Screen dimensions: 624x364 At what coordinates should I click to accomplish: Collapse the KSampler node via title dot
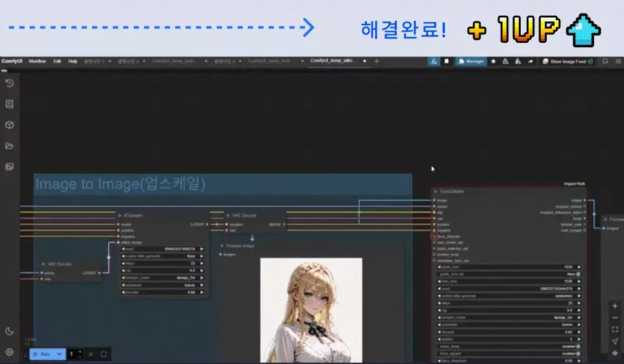[119, 215]
